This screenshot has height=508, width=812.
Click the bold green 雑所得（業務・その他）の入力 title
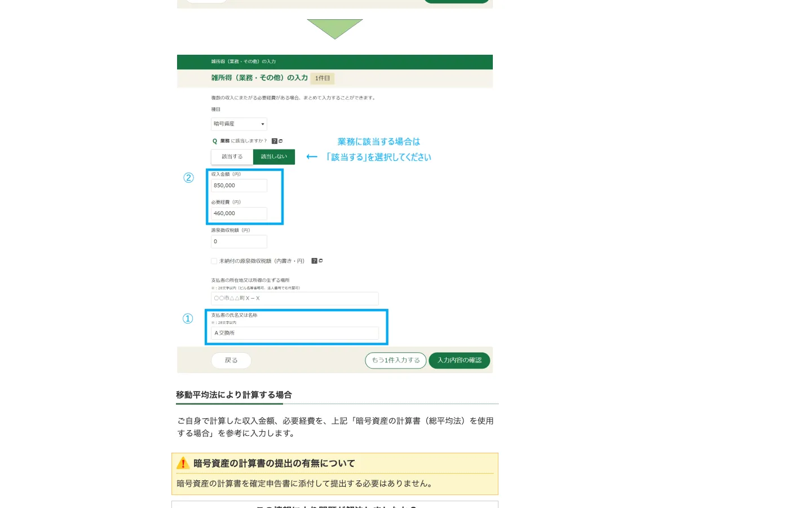[259, 78]
